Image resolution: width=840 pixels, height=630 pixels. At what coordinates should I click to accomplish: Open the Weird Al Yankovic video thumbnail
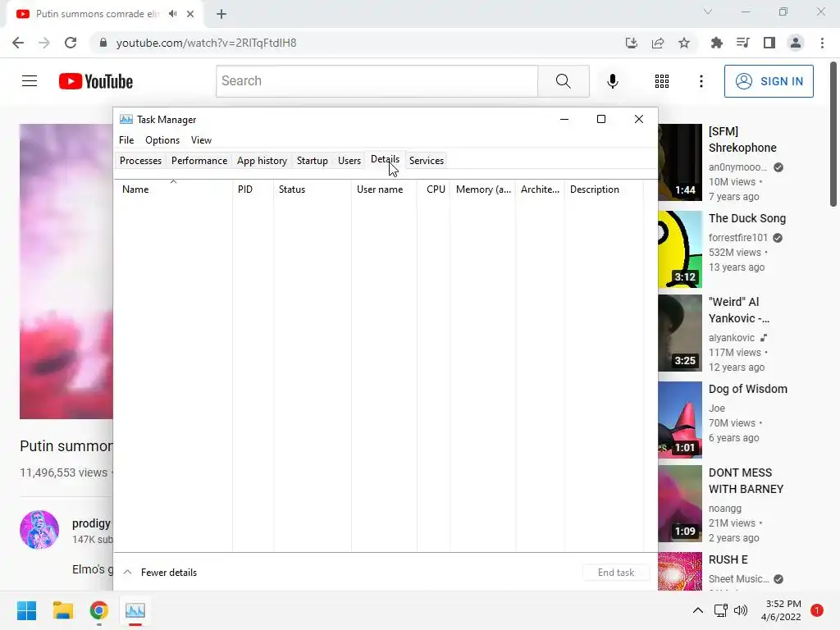(680, 333)
